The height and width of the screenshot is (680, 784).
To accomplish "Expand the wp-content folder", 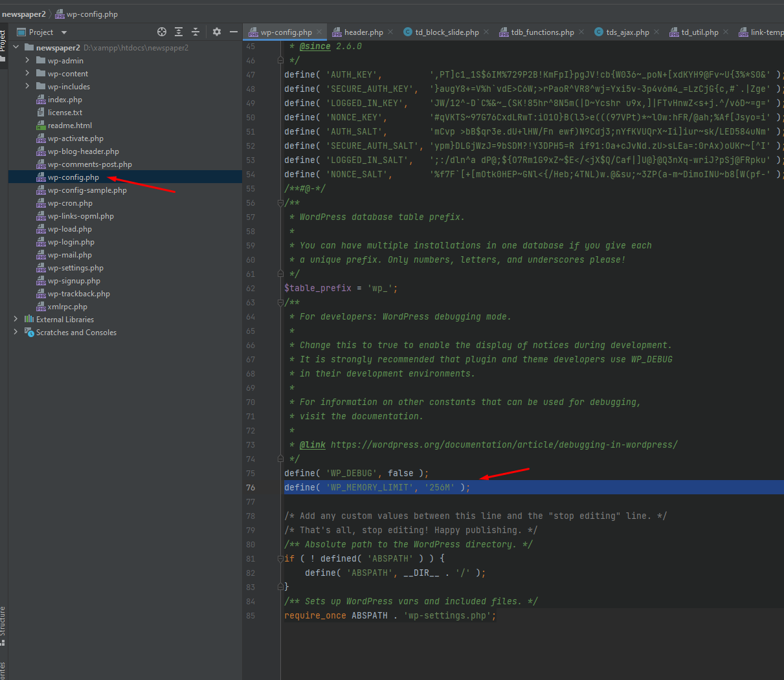I will coord(27,73).
